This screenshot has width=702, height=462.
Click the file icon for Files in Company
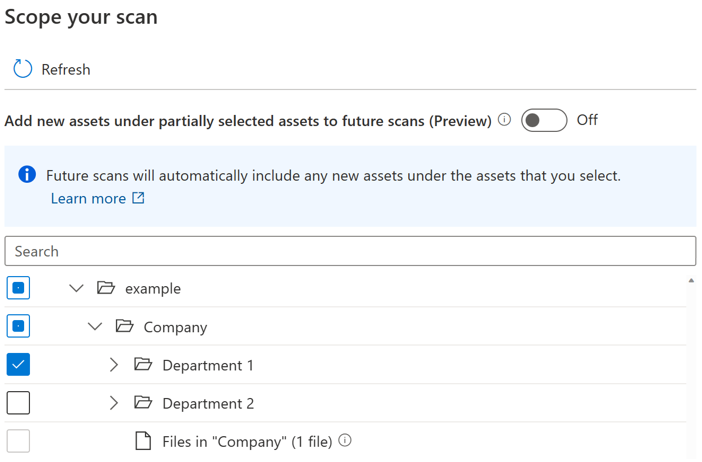(x=143, y=441)
